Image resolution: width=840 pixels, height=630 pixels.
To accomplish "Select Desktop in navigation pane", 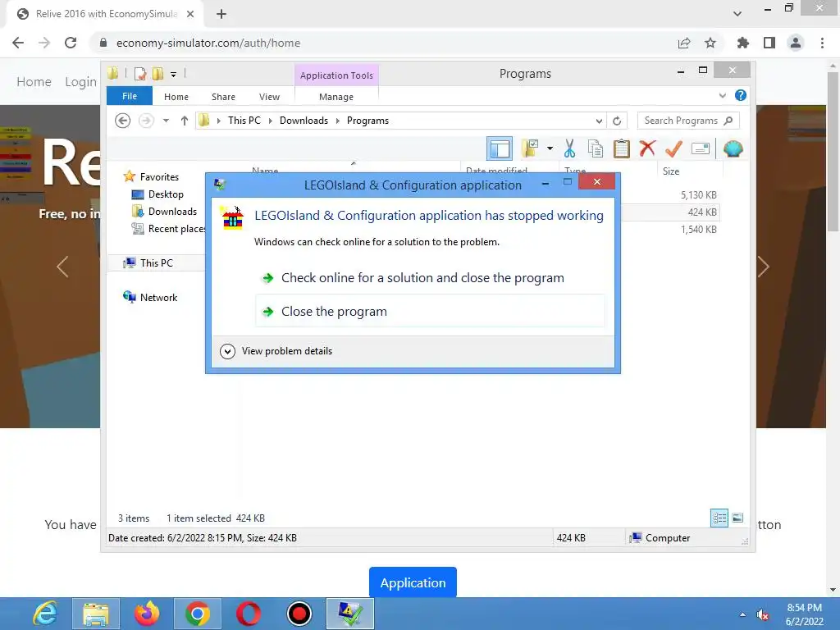I will point(166,194).
